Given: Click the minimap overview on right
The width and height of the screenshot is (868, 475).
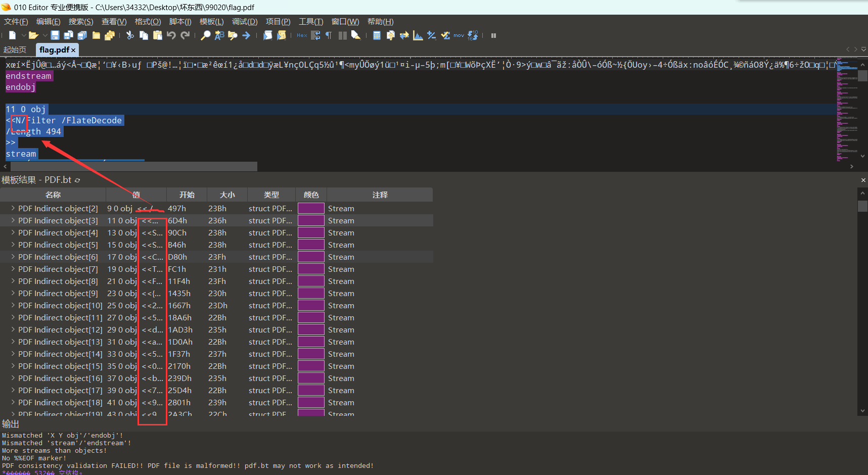Looking at the screenshot, I should click(847, 110).
